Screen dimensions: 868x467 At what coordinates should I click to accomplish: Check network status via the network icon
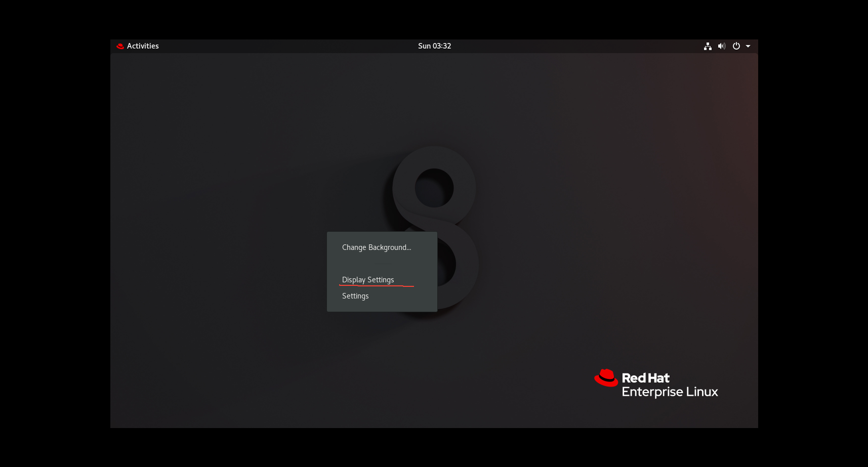tap(707, 46)
